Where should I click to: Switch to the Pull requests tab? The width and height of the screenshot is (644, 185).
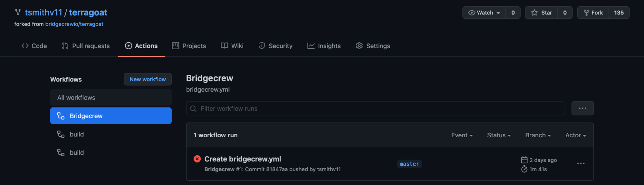point(86,46)
